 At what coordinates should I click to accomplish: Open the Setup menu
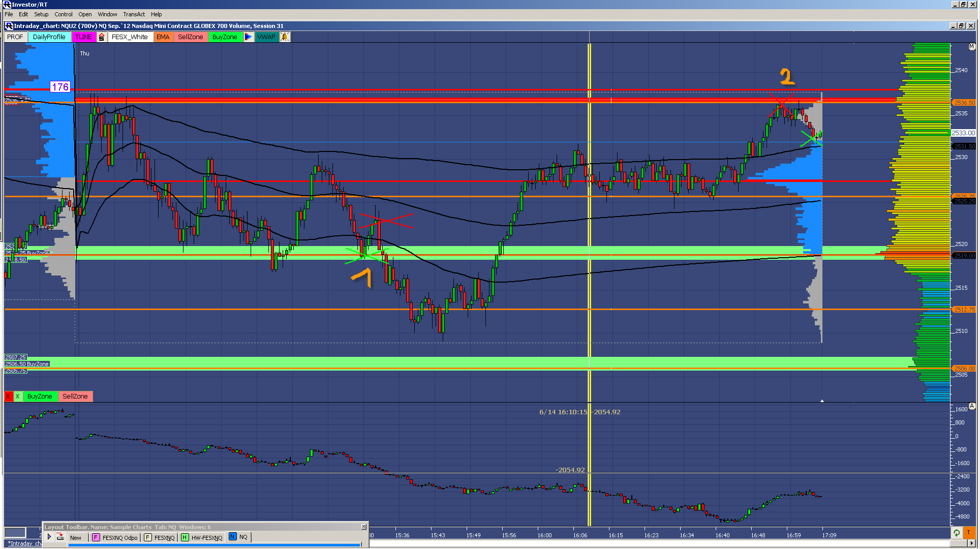[41, 14]
